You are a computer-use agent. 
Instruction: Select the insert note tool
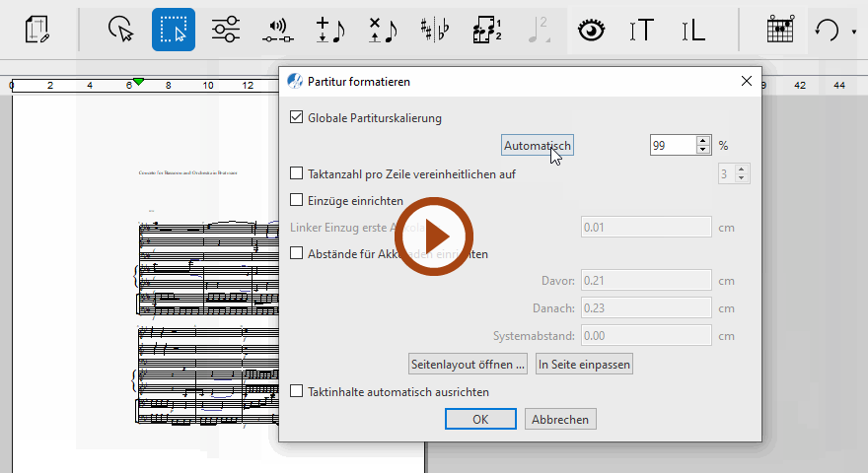click(x=330, y=30)
